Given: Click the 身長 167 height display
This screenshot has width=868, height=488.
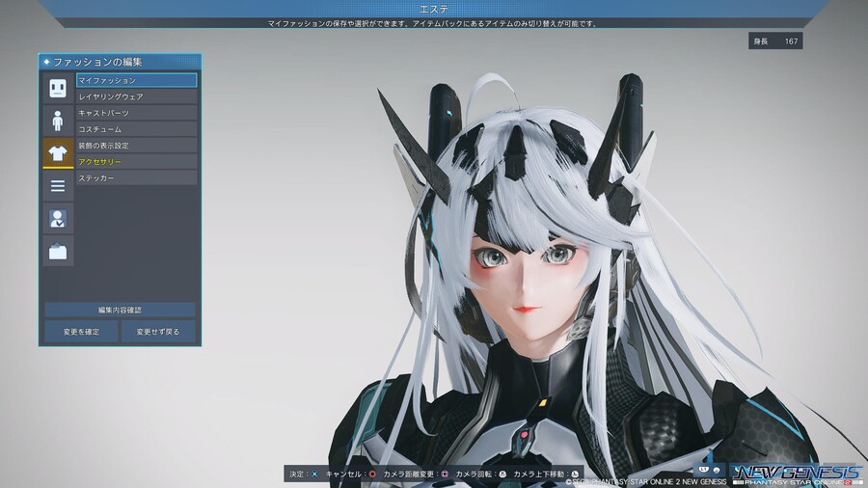Looking at the screenshot, I should pyautogui.click(x=775, y=41).
